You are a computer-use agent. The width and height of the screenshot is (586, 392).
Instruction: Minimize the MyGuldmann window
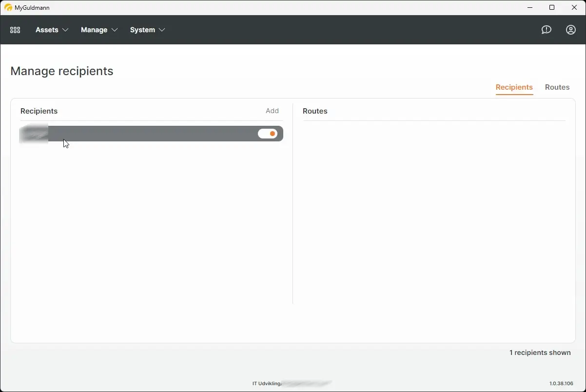click(x=529, y=7)
